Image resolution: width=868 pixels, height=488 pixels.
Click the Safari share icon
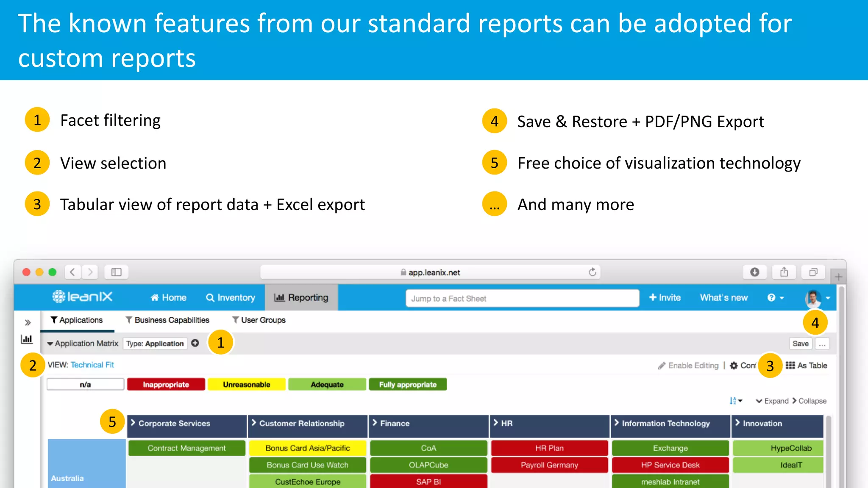point(784,272)
